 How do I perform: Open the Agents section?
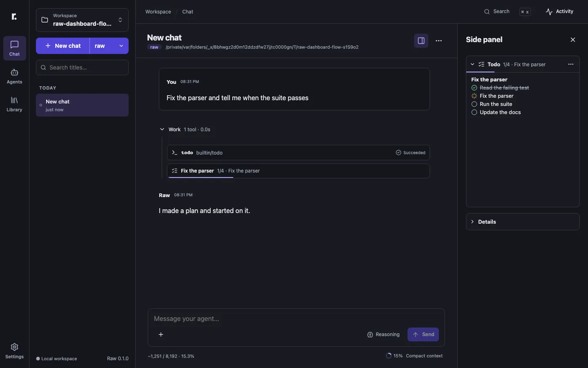coord(15,76)
